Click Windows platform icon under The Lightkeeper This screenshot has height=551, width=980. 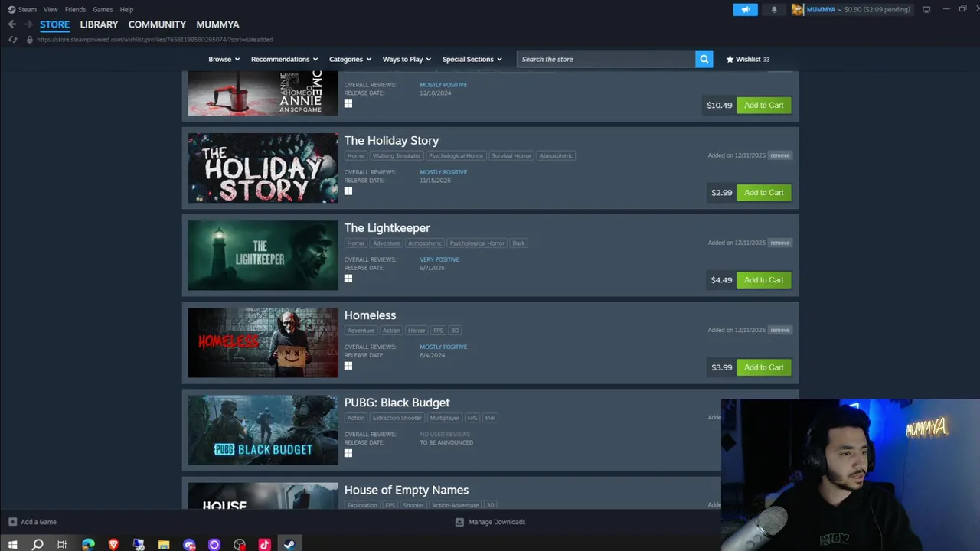tap(348, 279)
